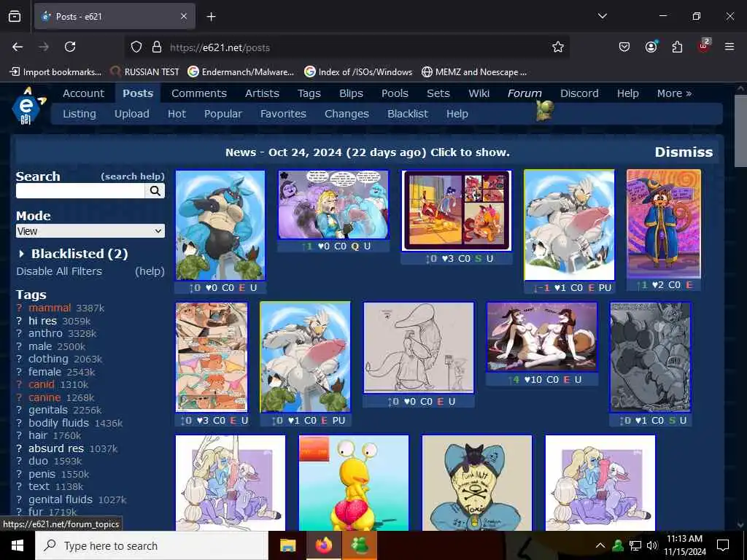Open the Index of /ISOs/Windows bookmark

point(358,72)
